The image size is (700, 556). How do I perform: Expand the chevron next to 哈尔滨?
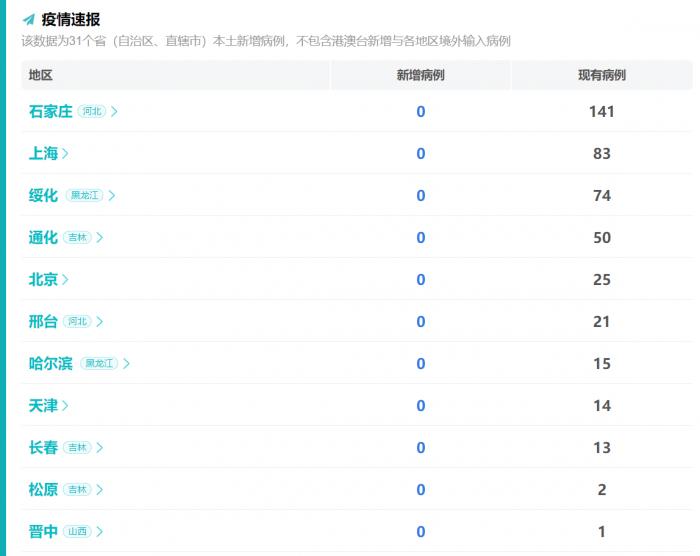click(x=126, y=363)
